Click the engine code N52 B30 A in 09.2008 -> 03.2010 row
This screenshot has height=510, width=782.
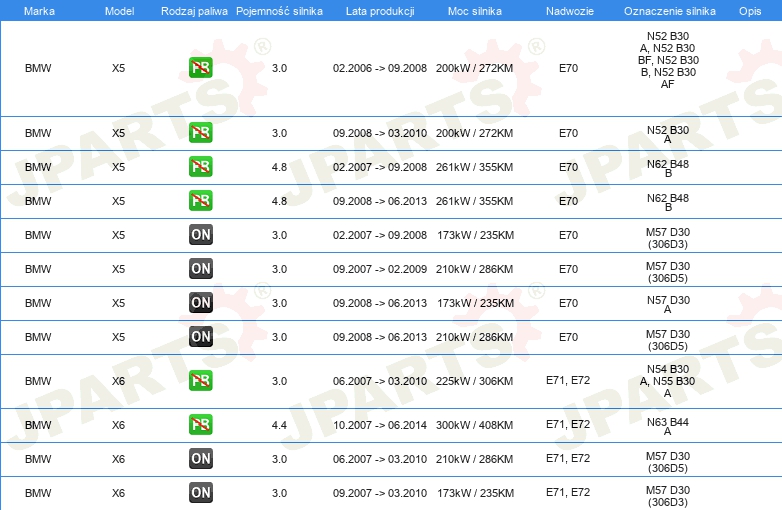pos(668,135)
